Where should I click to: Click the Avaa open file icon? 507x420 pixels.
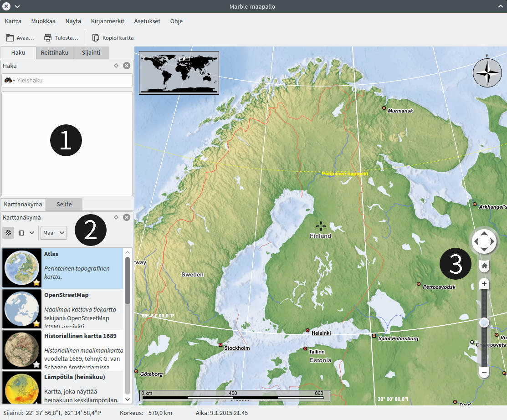pos(10,38)
